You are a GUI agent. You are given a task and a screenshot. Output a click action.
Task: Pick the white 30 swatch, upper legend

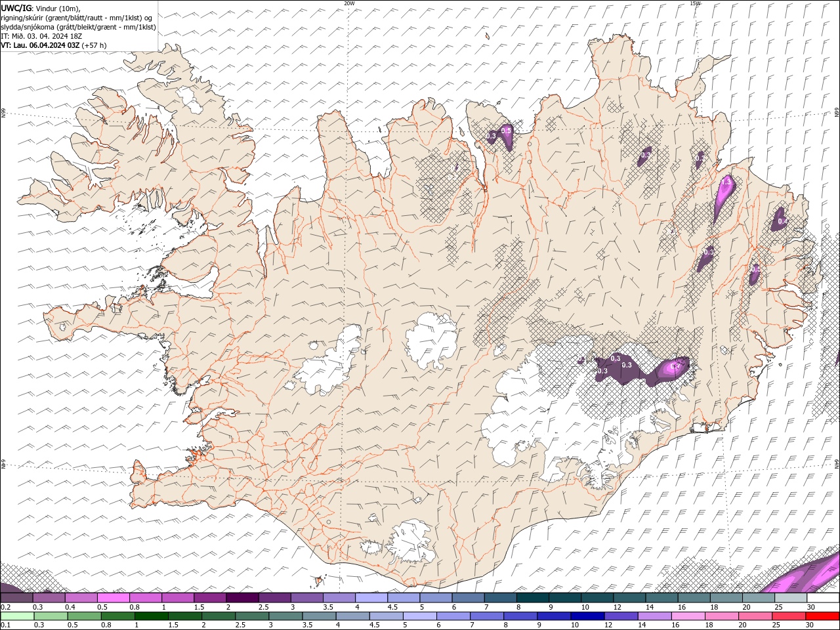822,598
